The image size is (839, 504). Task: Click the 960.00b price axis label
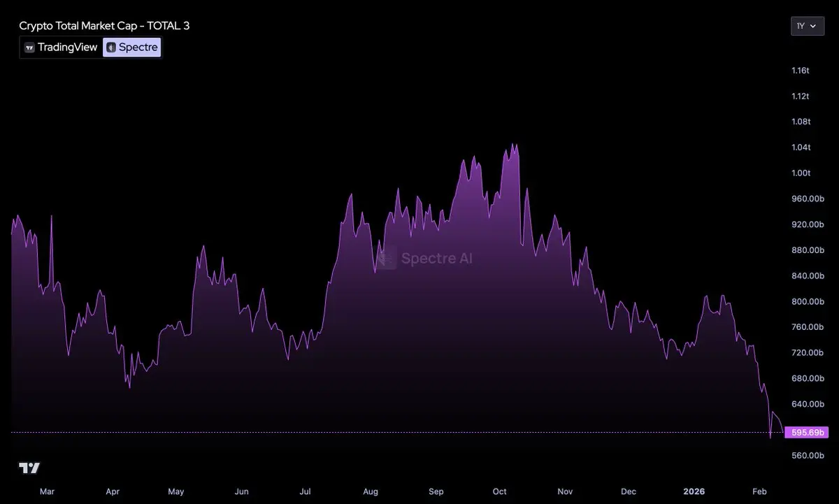tap(808, 199)
